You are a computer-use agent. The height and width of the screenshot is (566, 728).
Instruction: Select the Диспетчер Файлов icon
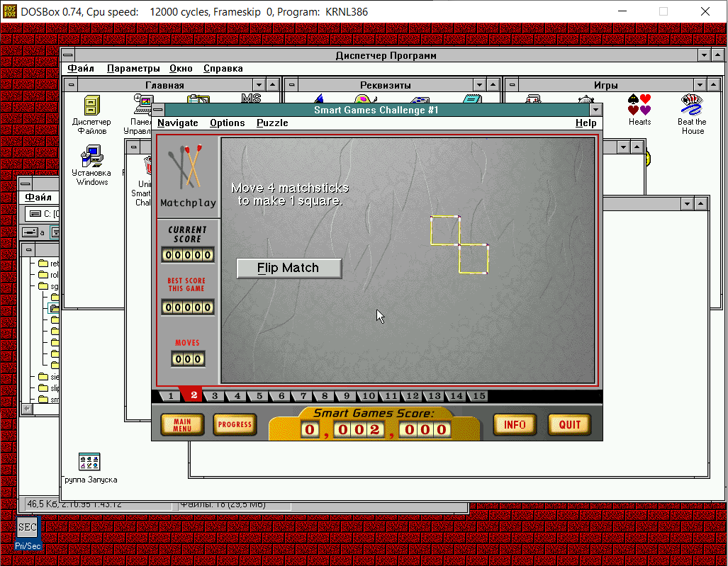[x=91, y=106]
